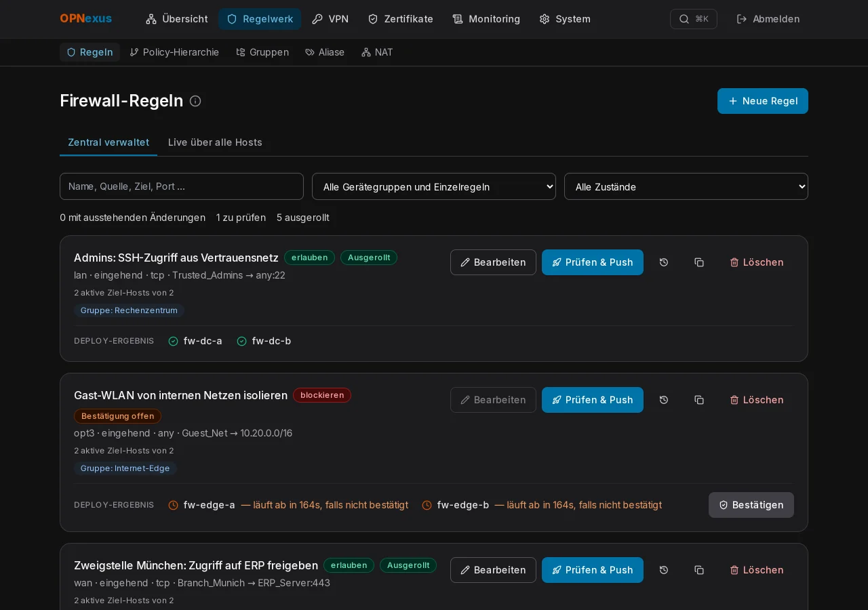Click the Neue Regel button
The width and height of the screenshot is (868, 610).
[x=763, y=101]
